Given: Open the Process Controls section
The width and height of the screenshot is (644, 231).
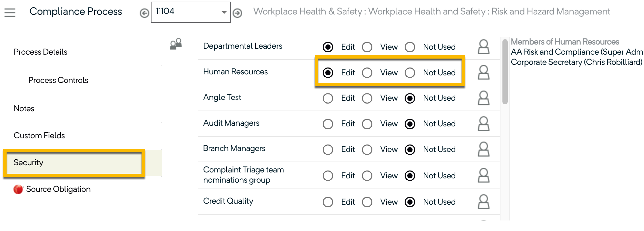Looking at the screenshot, I should (x=58, y=80).
